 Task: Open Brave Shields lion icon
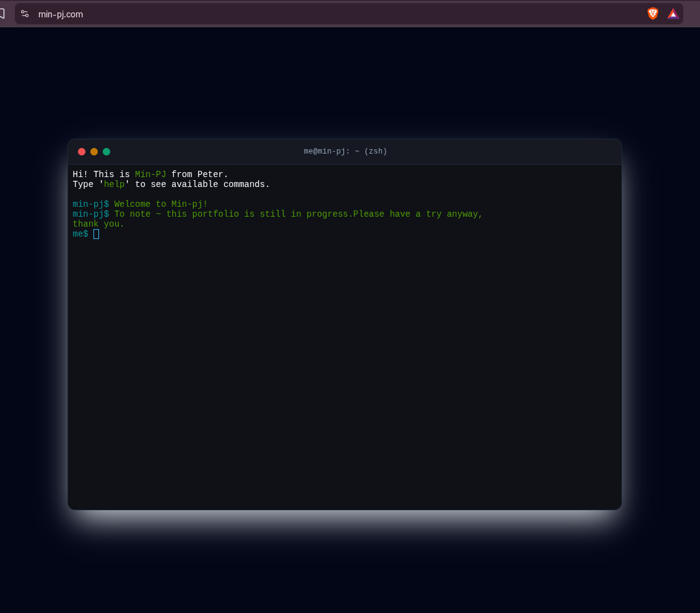coord(653,14)
